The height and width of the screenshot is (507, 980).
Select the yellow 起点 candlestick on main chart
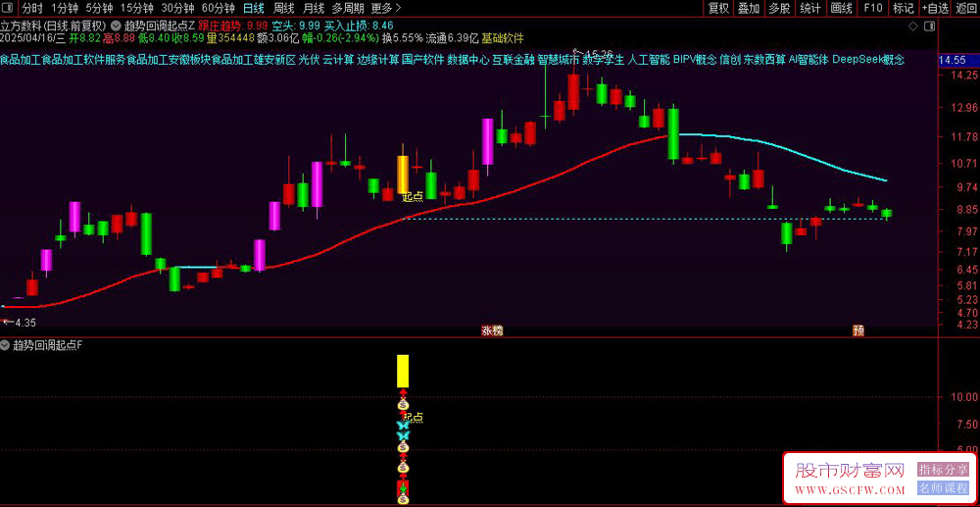(403, 175)
